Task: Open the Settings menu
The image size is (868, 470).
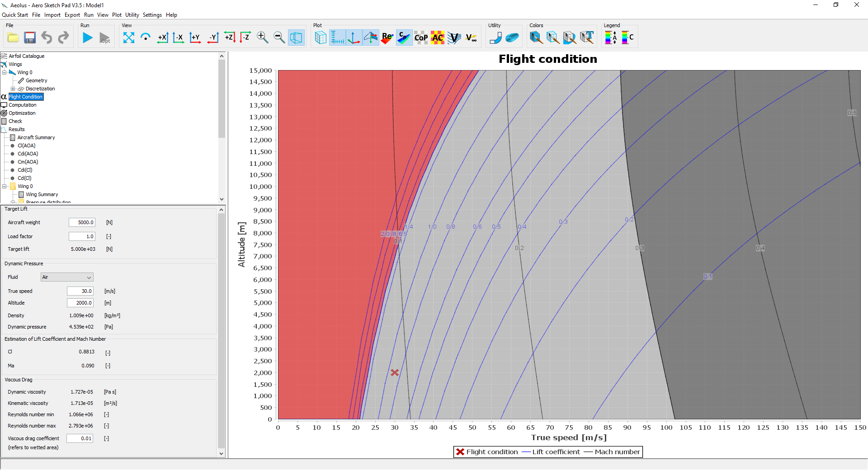Action: pyautogui.click(x=152, y=15)
